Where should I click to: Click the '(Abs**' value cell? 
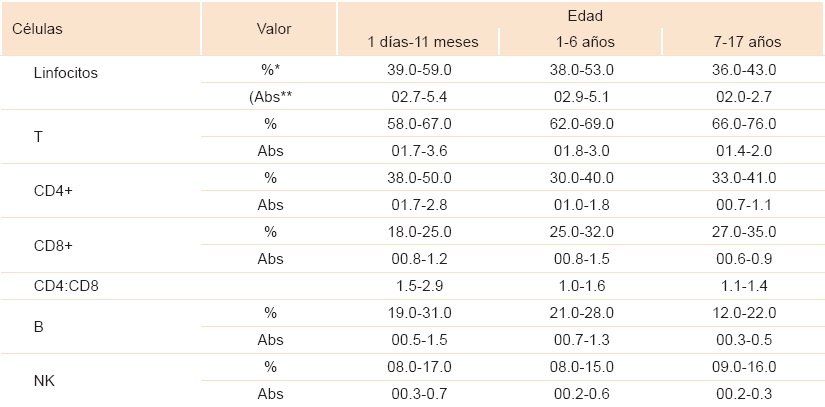coord(271,97)
